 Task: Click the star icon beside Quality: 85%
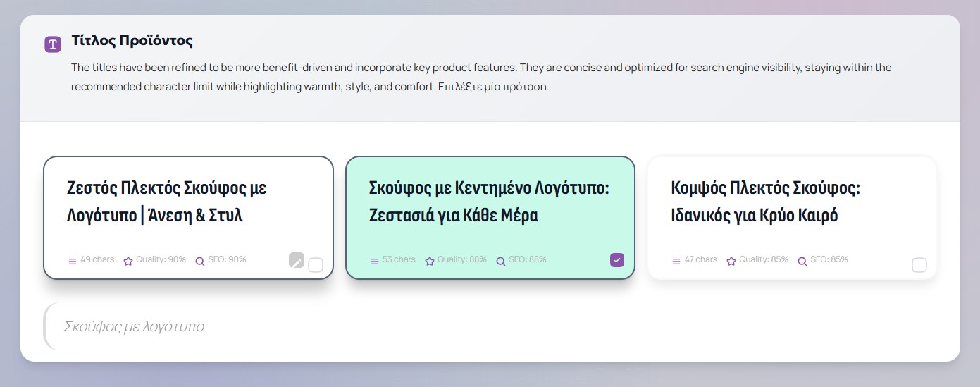pos(731,261)
